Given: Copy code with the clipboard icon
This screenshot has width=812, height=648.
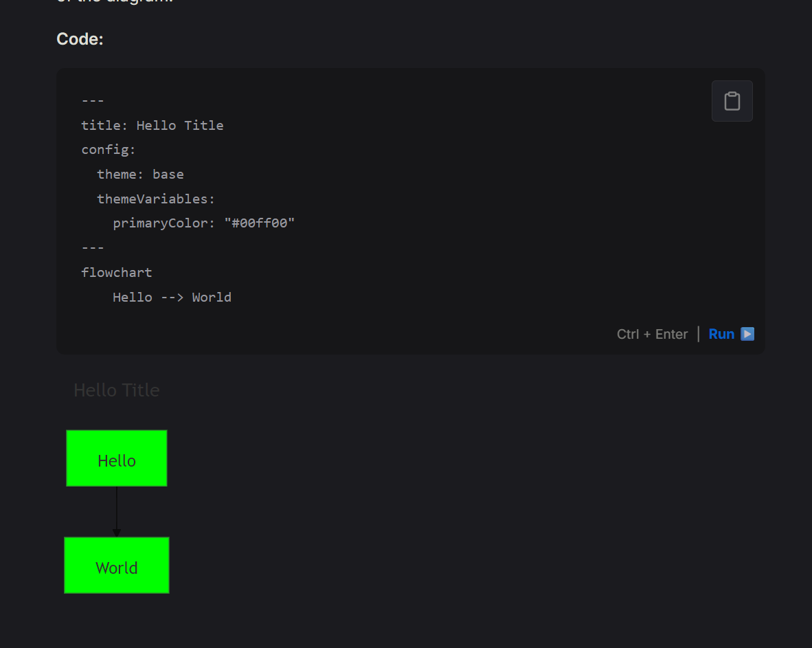Looking at the screenshot, I should 732,101.
